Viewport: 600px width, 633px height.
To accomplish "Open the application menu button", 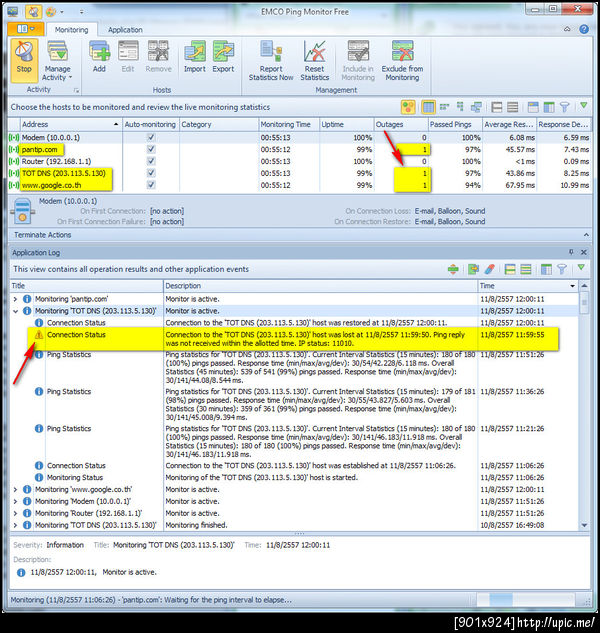I will pos(25,29).
